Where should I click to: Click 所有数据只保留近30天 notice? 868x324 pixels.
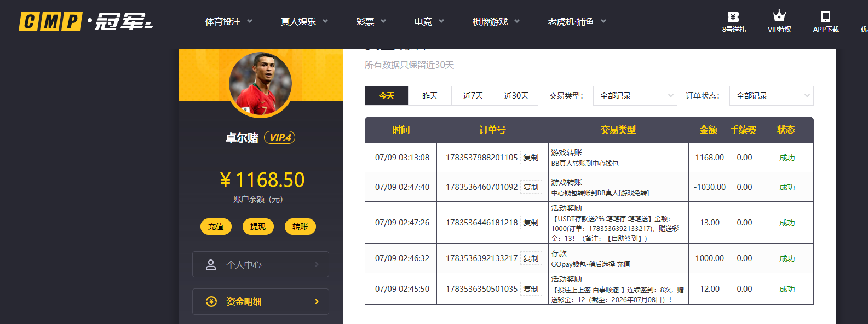[x=410, y=65]
